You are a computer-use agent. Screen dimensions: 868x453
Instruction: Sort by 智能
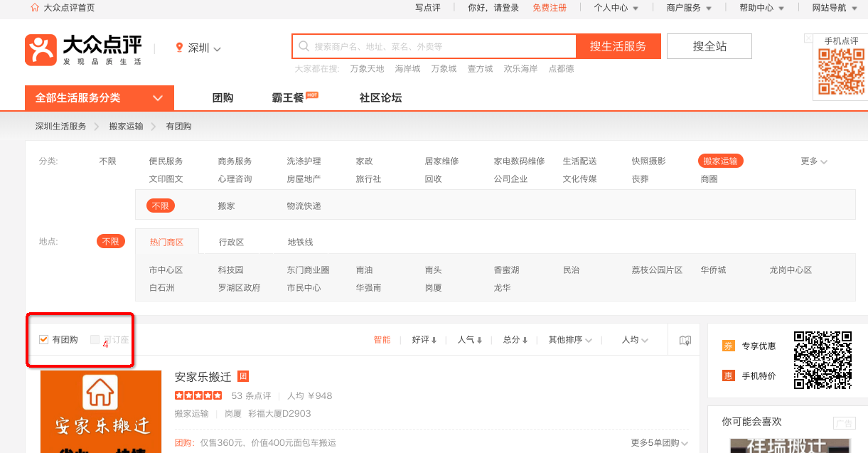point(382,340)
